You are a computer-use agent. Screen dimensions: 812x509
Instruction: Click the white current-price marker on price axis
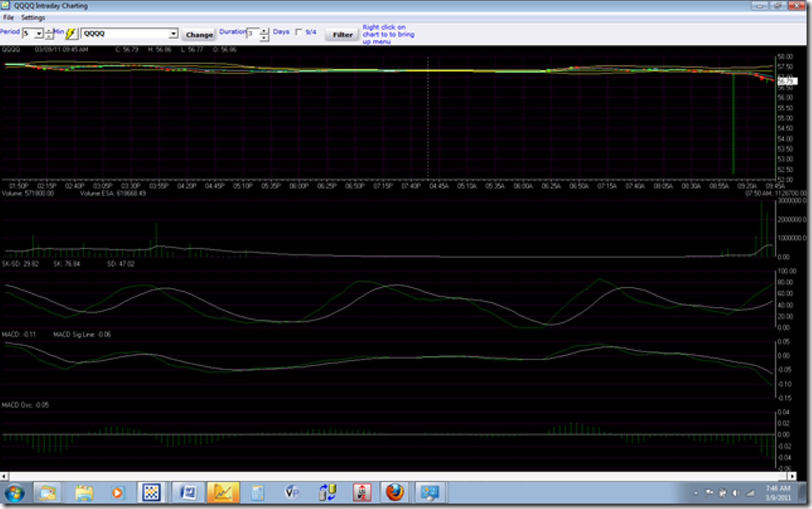pos(787,81)
